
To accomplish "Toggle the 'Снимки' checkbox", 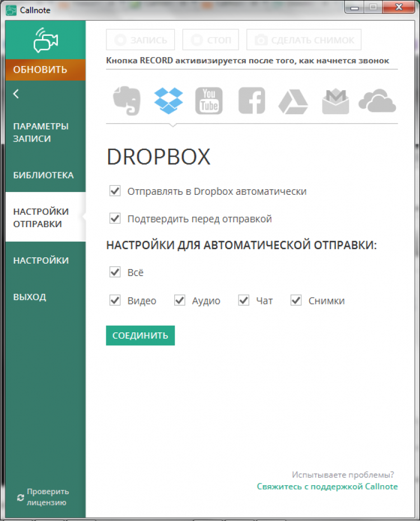I will (x=296, y=301).
